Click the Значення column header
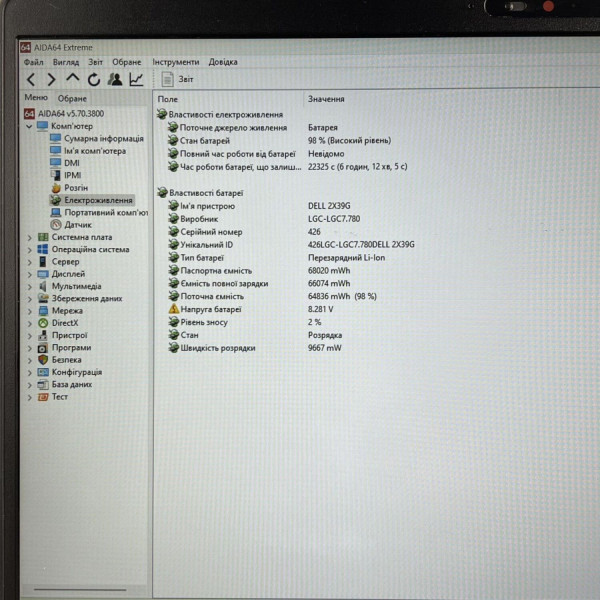Image resolution: width=600 pixels, height=600 pixels. click(x=326, y=99)
